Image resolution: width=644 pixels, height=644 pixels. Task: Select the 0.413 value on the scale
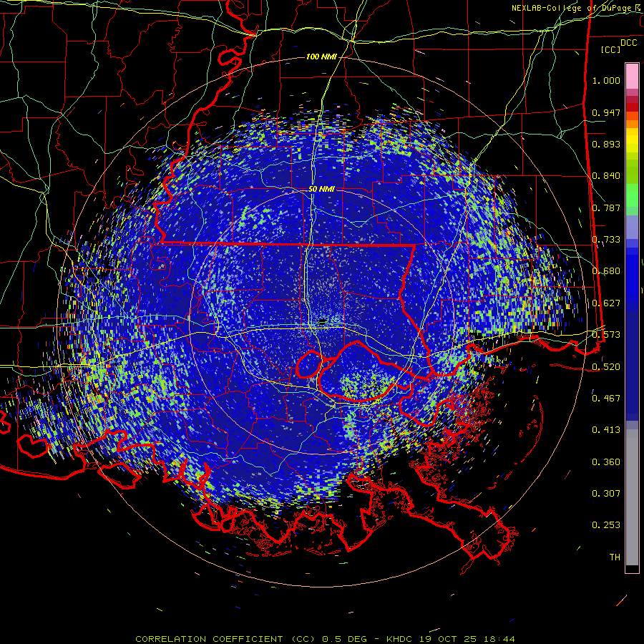(x=606, y=430)
